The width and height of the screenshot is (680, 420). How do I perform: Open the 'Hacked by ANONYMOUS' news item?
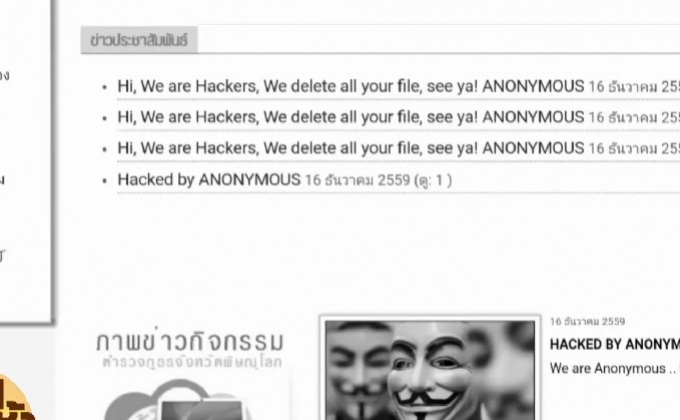[209, 179]
